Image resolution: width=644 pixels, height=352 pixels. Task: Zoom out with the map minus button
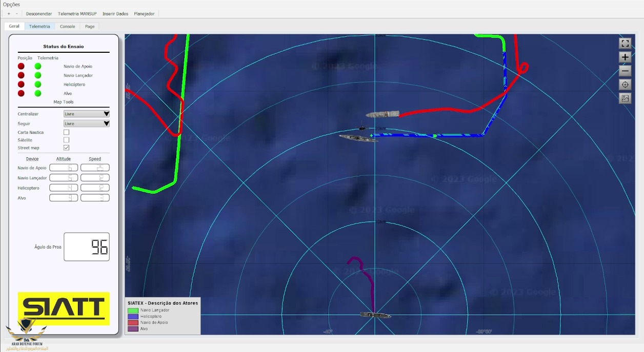(625, 71)
